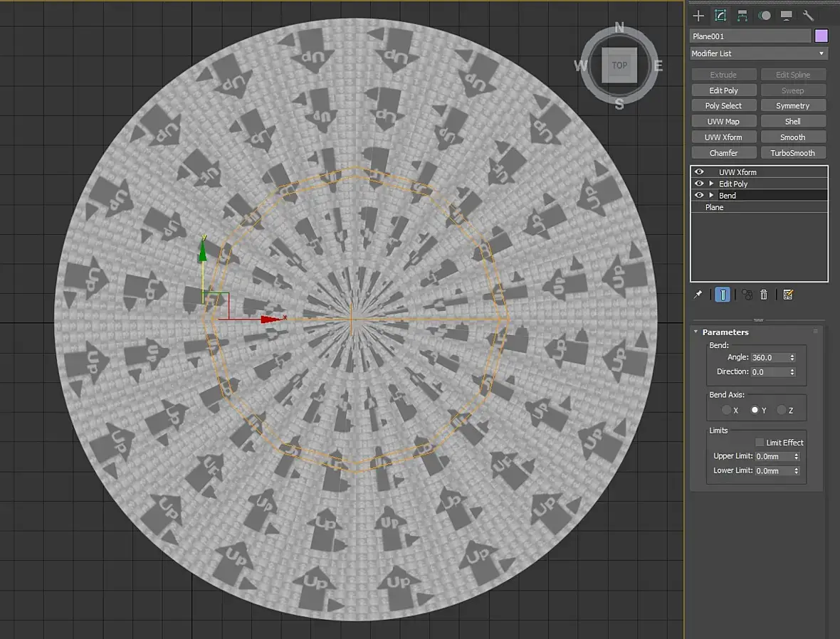Viewport: 840px width, 639px height.
Task: Click the Bend Angle value field
Action: [770, 357]
